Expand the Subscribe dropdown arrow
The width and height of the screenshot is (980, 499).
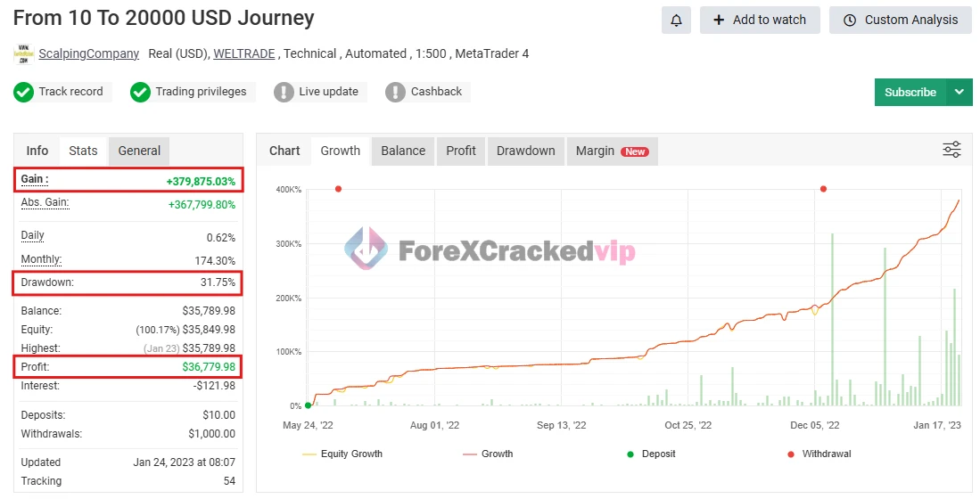pos(959,92)
